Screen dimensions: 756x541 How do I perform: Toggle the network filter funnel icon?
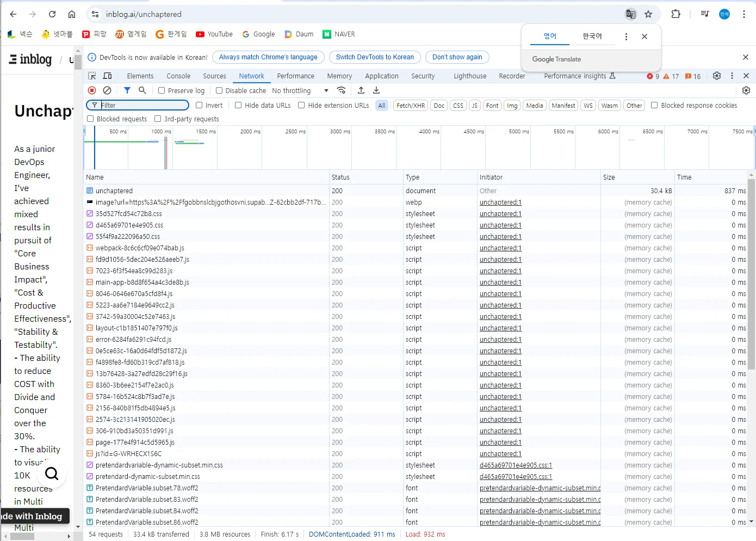127,90
